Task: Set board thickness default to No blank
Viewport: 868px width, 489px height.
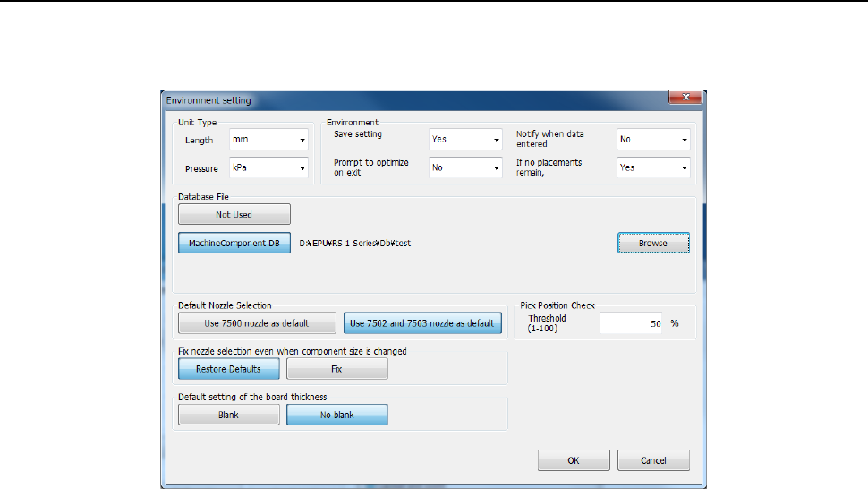Action: 337,415
